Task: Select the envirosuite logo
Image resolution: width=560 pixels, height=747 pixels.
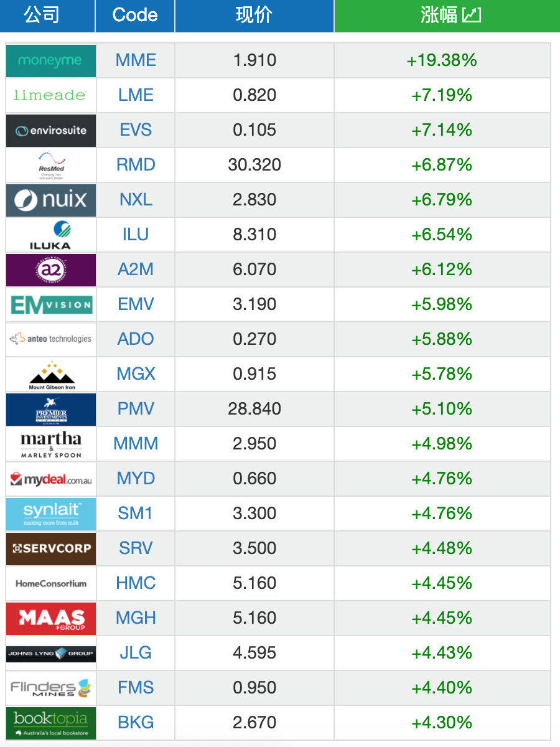Action: point(50,130)
